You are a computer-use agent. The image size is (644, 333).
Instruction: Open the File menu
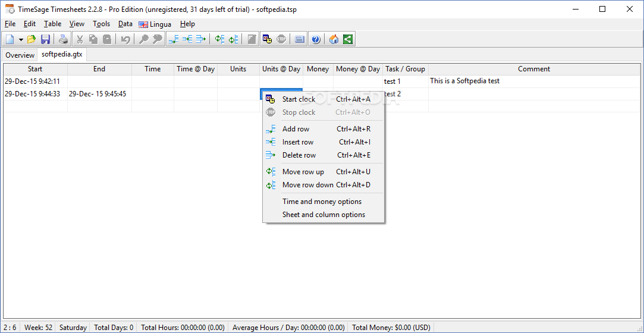[x=10, y=24]
